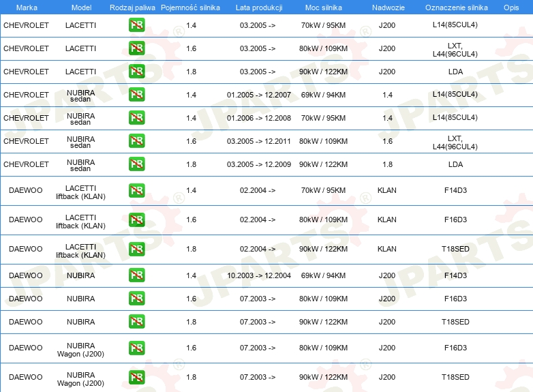Click '03.2005 -> 12.2011' production years cell
Image resolution: width=533 pixels, height=392 pixels.
click(259, 140)
